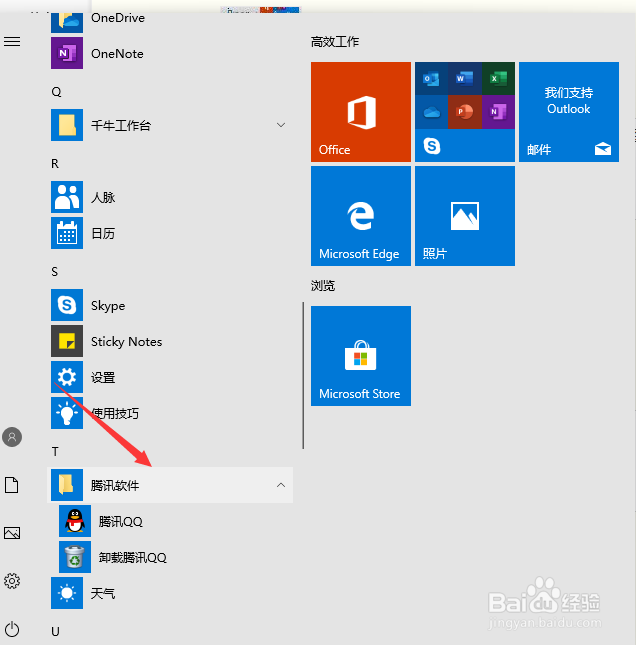Open the 人脉 People app icon
Image resolution: width=636 pixels, height=645 pixels.
[x=67, y=197]
